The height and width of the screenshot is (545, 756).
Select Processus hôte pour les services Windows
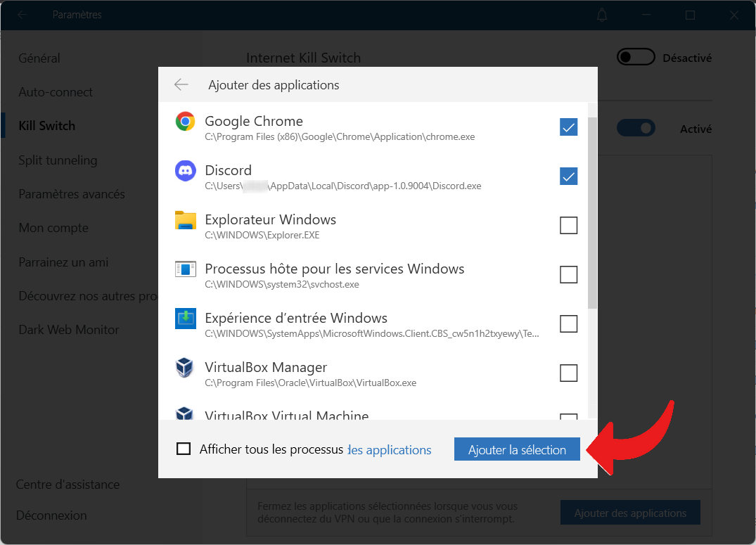coord(335,269)
